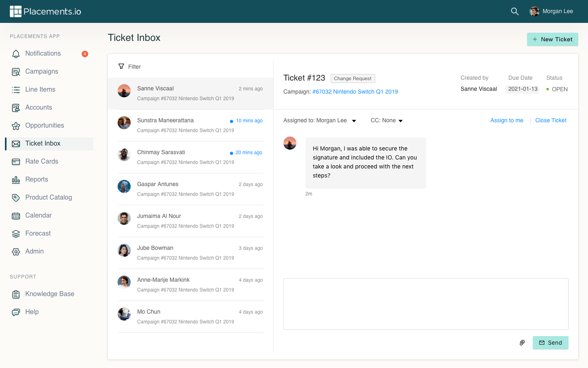The image size is (588, 368).
Task: Expand the Assigned to Morgan Lee dropdown
Action: (354, 121)
